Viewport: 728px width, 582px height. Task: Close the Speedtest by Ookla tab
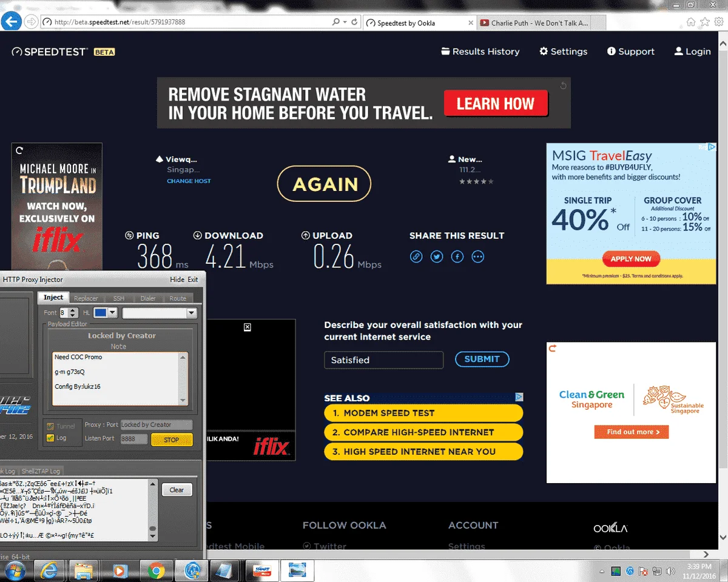pos(471,23)
